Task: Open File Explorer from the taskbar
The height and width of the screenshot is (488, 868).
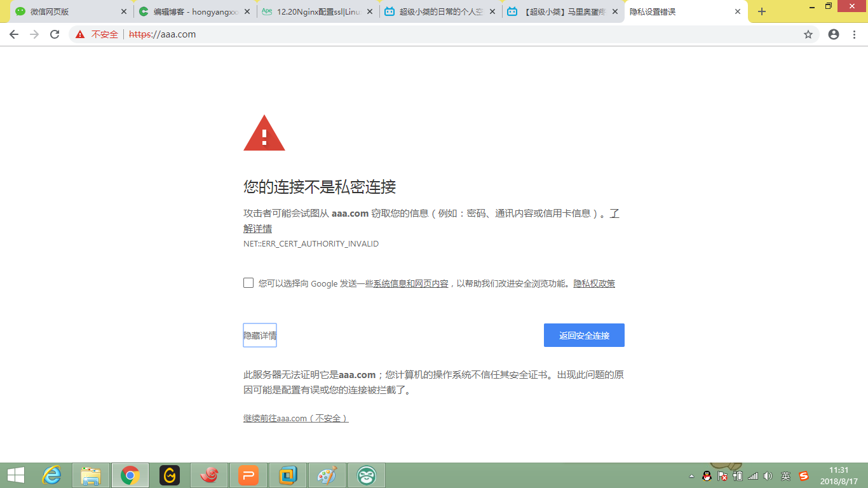Action: [x=91, y=475]
